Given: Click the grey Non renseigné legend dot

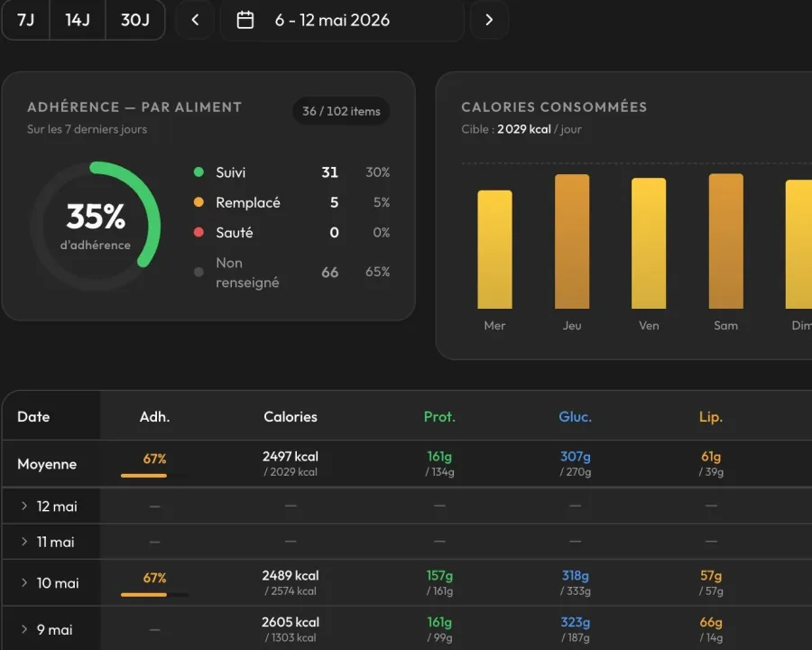Looking at the screenshot, I should (x=198, y=272).
